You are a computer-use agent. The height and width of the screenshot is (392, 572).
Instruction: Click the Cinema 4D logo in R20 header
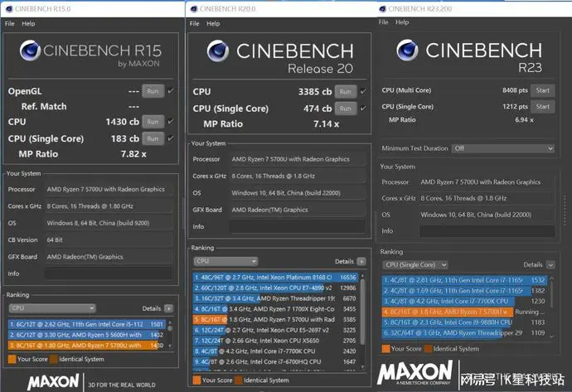(218, 51)
